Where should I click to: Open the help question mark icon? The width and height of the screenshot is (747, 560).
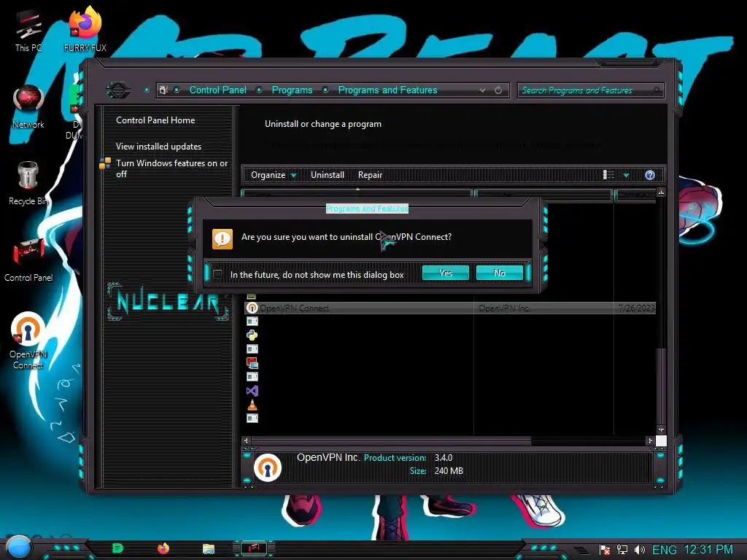pyautogui.click(x=650, y=175)
